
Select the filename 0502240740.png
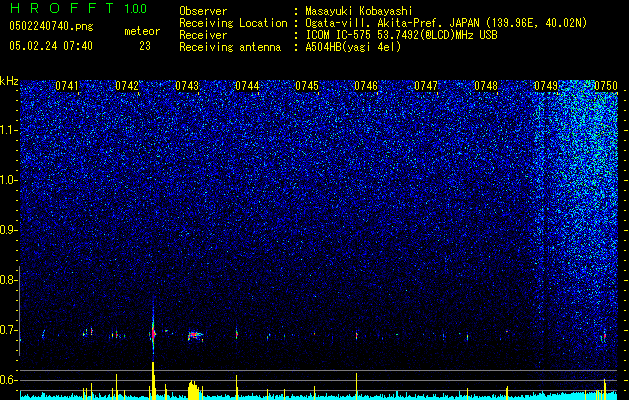tap(51, 26)
